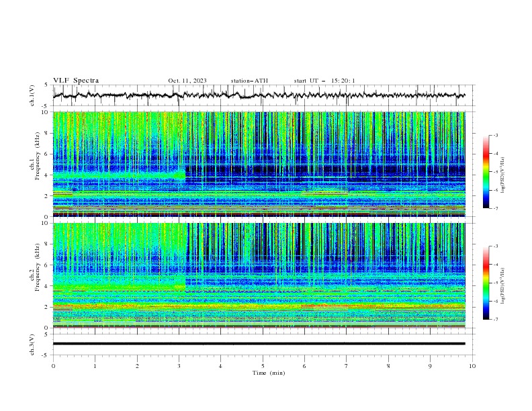This screenshot has height=411, width=532.
Task: Click the "2" tick on the Time axis
Action: [x=137, y=366]
